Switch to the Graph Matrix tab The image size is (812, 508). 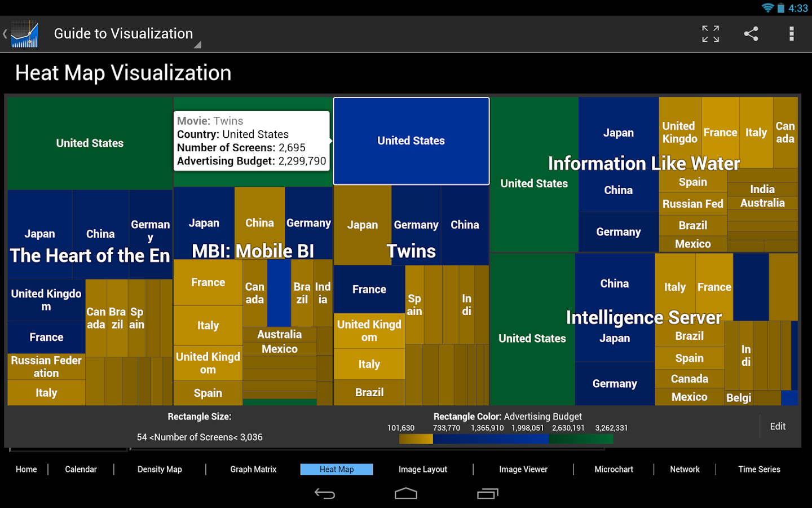point(253,469)
